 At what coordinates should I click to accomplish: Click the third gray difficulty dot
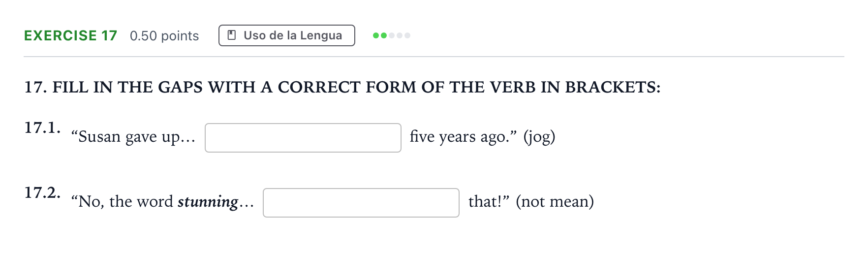tap(392, 35)
